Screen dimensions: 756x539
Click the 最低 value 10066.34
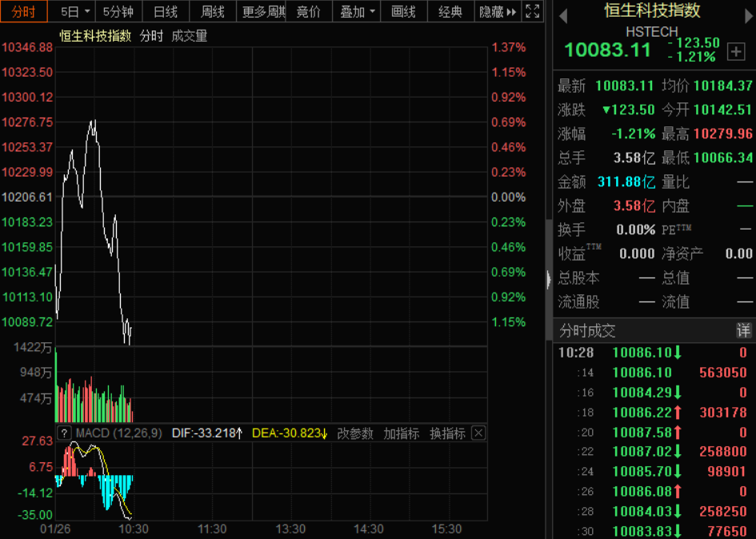pyautogui.click(x=722, y=158)
